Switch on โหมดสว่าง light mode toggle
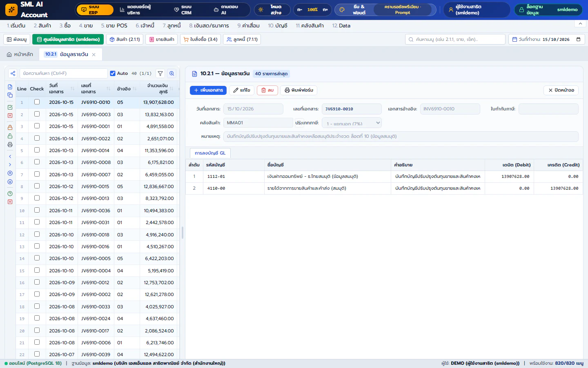The width and height of the screenshot is (588, 368). tap(272, 10)
